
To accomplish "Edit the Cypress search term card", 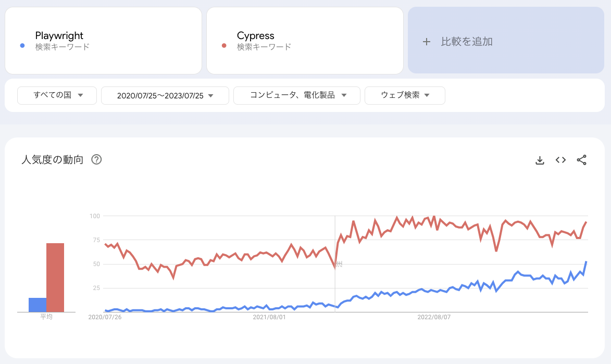I will [305, 41].
